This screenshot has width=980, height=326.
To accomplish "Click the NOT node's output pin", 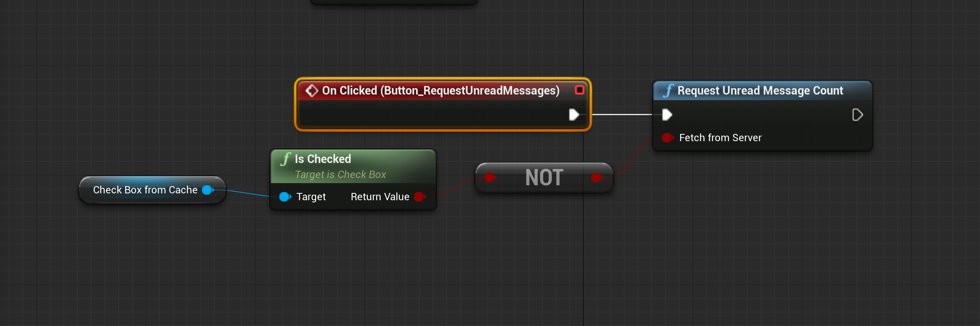I will tap(596, 178).
